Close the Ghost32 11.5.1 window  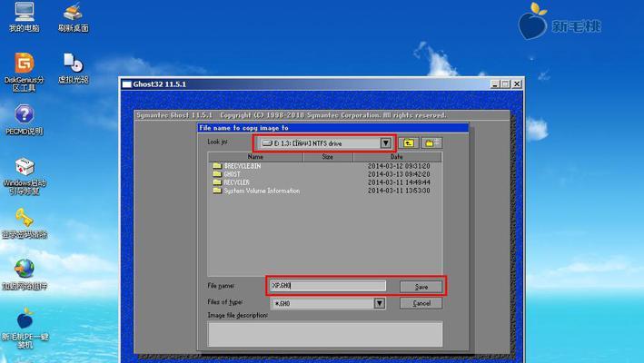tap(517, 84)
